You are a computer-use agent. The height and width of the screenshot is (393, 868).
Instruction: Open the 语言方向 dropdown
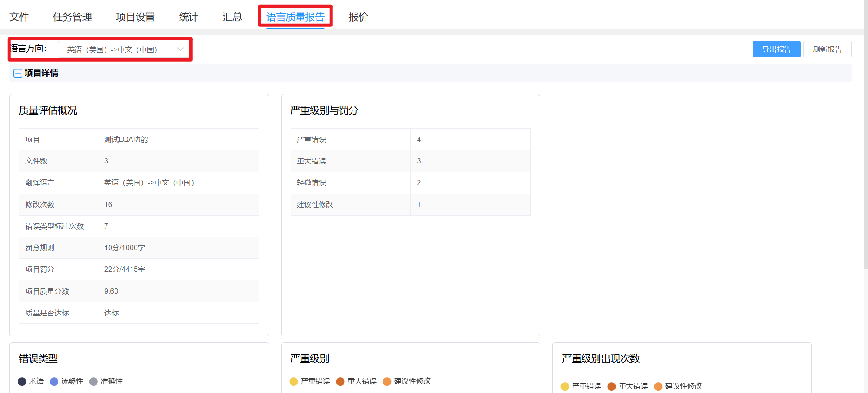(124, 49)
